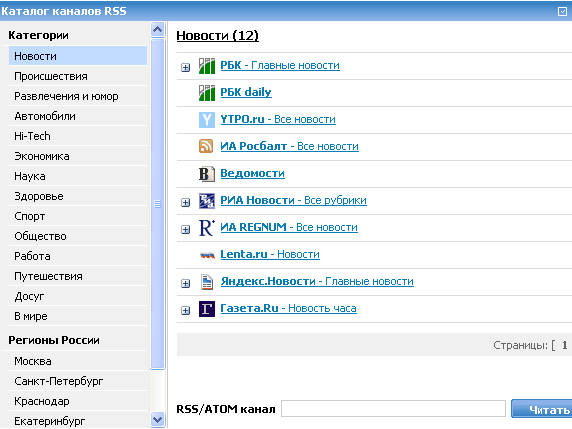The image size is (572, 429).
Task: Click the orange RSS icon for ИА Росбалт
Action: coord(206,146)
